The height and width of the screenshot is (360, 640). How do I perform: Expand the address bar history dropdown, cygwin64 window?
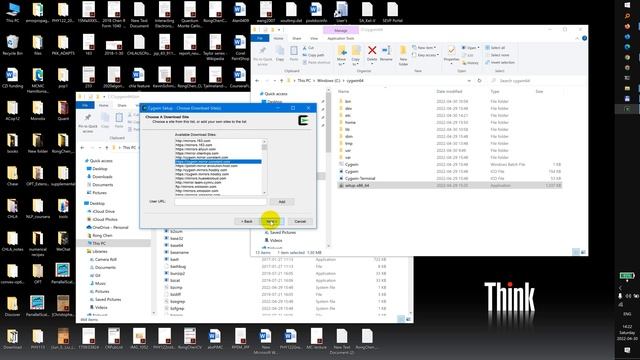coord(469,81)
